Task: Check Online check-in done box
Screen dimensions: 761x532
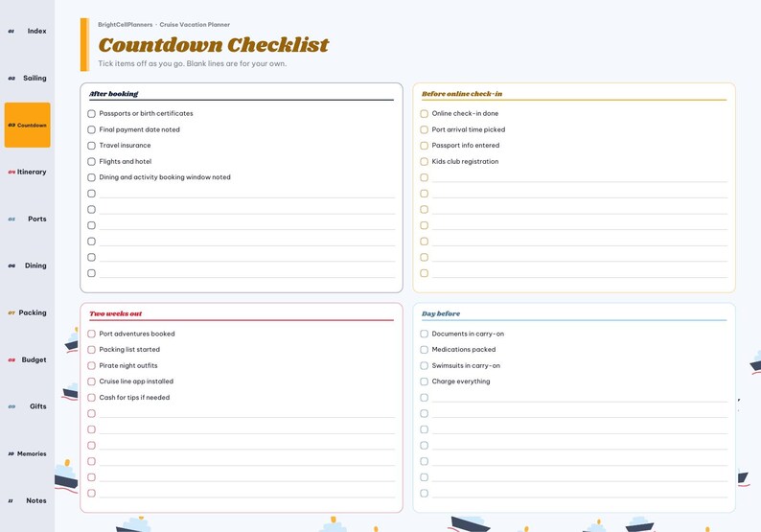Action: (x=425, y=113)
